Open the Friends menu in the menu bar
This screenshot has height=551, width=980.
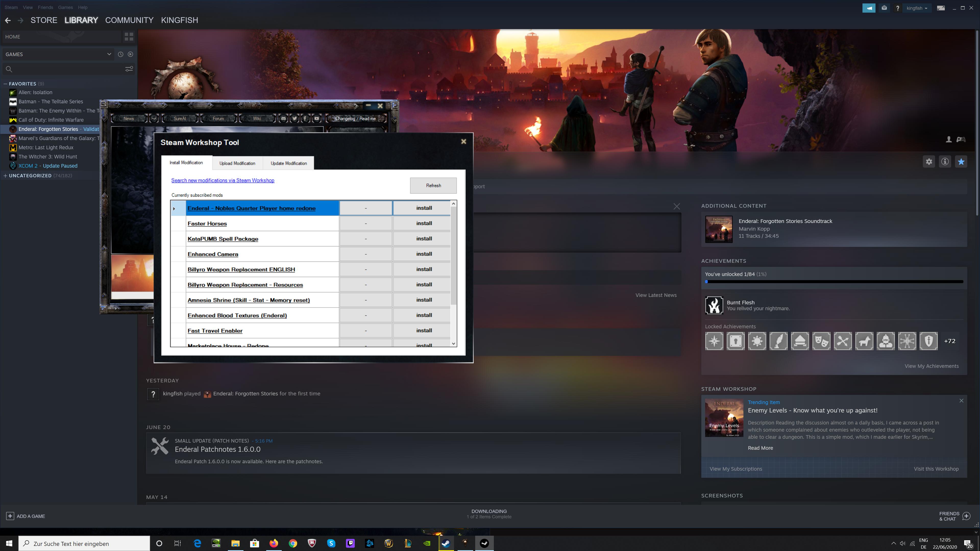[45, 7]
